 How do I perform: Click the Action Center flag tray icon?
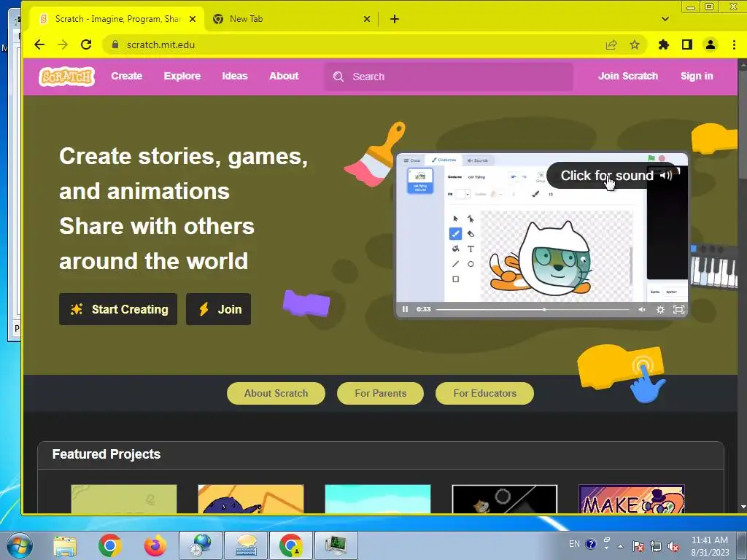coord(638,546)
